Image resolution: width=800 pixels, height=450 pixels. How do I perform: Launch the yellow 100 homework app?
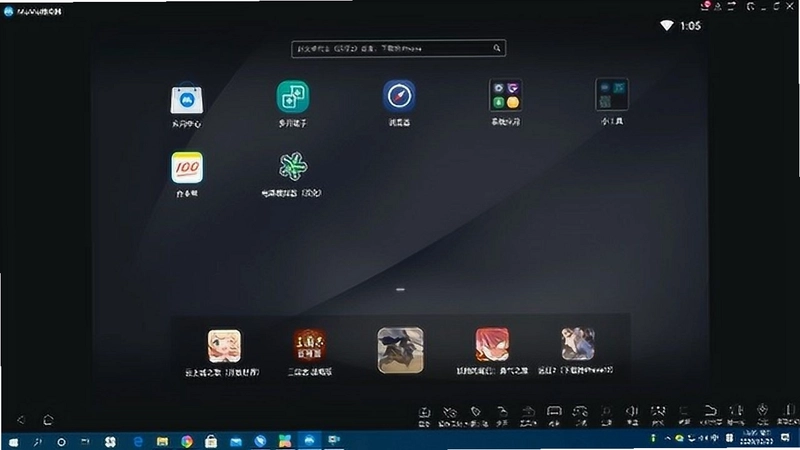pos(187,167)
